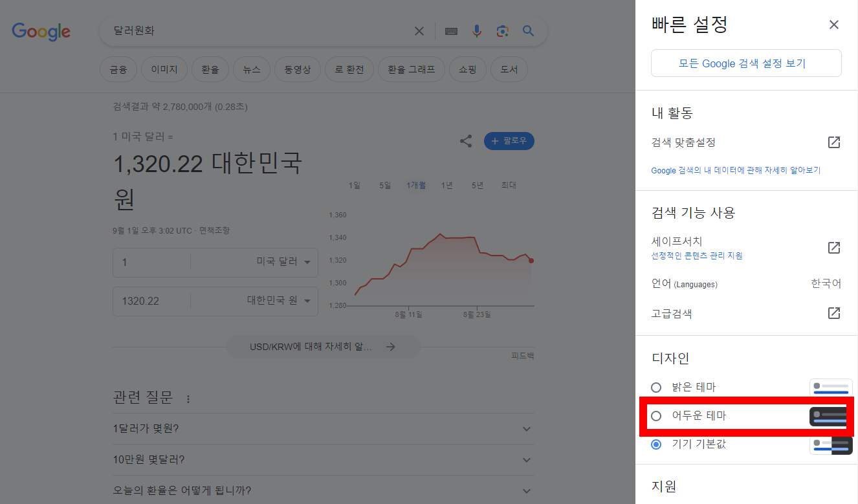
Task: Click the share icon next to 팔로우
Action: click(x=466, y=140)
